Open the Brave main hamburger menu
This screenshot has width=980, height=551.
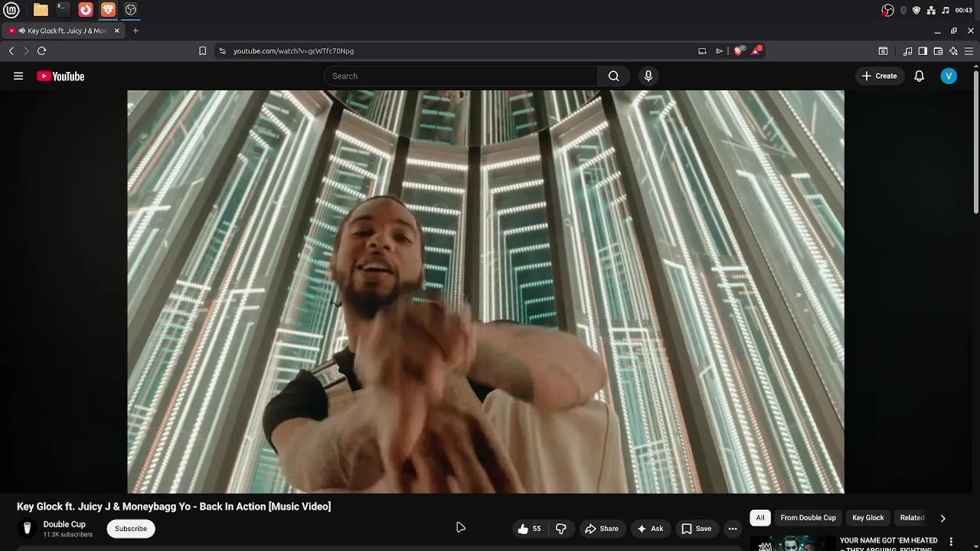(969, 51)
